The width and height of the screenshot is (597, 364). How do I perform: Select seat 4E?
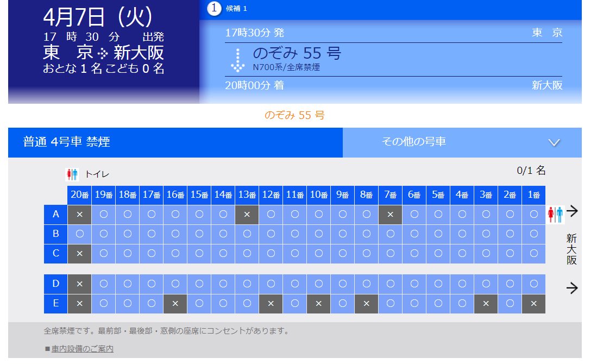pyautogui.click(x=462, y=304)
